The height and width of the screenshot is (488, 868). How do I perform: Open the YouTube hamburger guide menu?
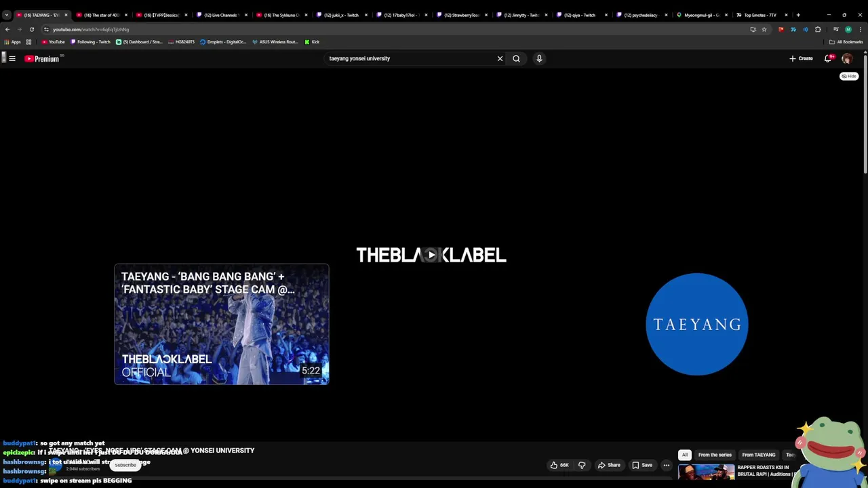point(12,58)
